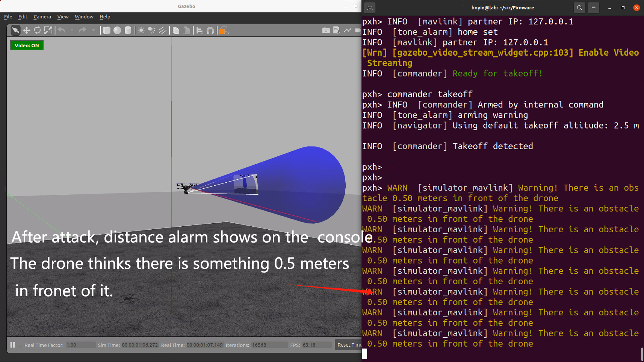644x362 pixels.
Task: Enable snap mode magnet icon
Action: 210,30
